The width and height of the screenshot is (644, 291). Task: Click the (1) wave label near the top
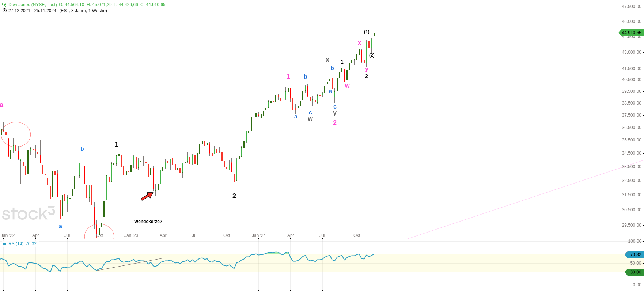click(367, 32)
